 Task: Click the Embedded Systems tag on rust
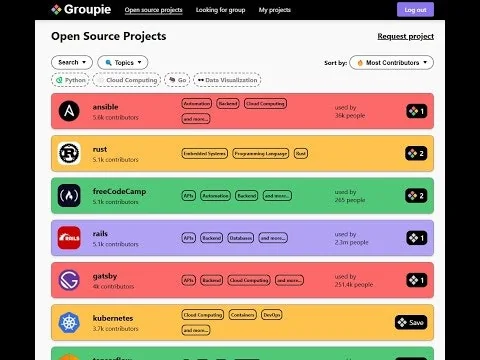[205, 153]
